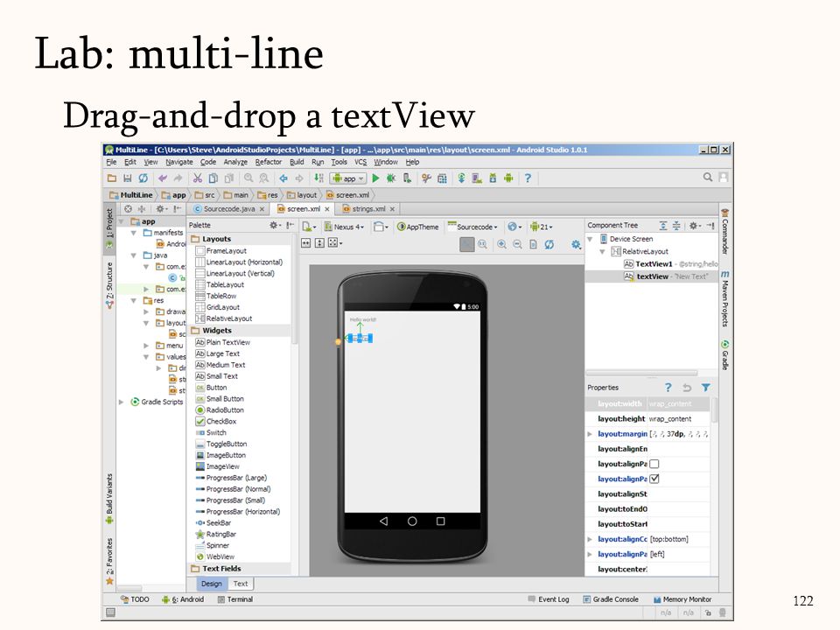Click the AVD Manager icon

tap(477, 178)
